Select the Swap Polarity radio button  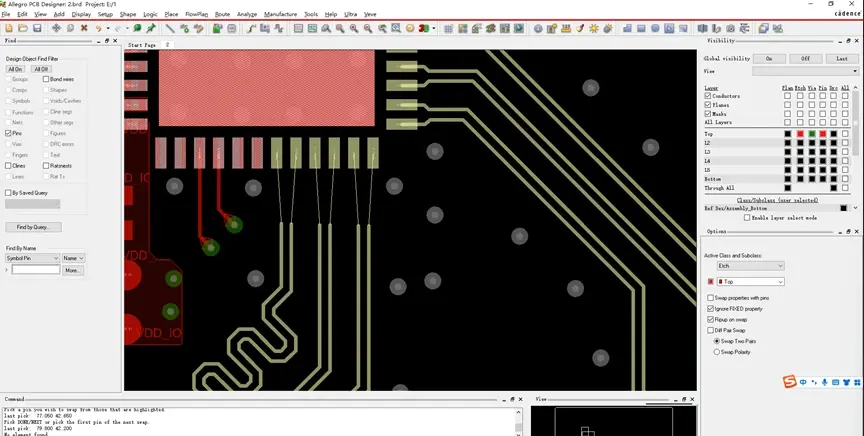pos(717,352)
